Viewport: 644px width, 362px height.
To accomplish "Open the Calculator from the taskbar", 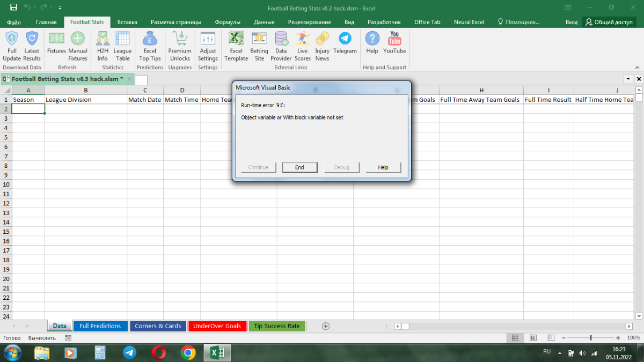I will [100, 352].
